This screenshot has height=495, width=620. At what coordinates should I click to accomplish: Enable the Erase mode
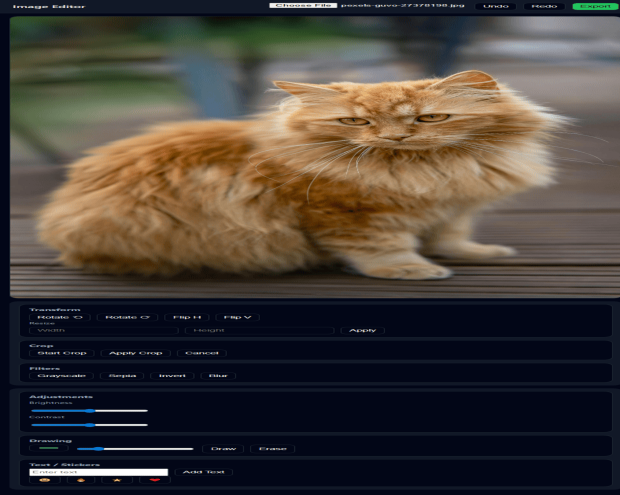click(x=272, y=449)
